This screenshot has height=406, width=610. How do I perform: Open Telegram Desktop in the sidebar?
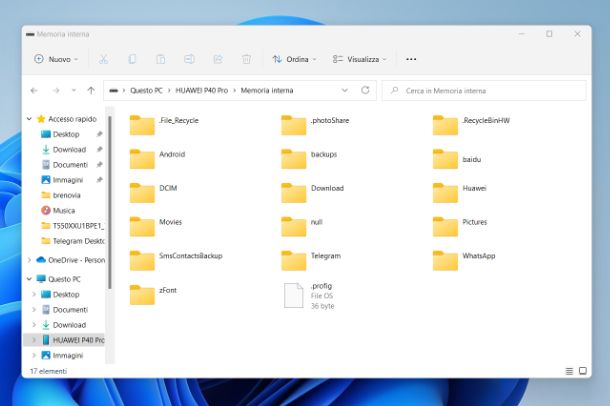pos(72,241)
